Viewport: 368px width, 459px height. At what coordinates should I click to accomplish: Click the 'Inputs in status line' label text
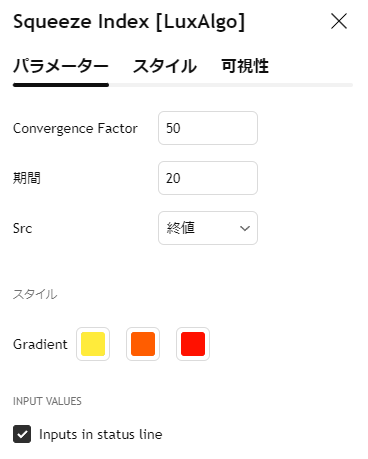pos(101,434)
